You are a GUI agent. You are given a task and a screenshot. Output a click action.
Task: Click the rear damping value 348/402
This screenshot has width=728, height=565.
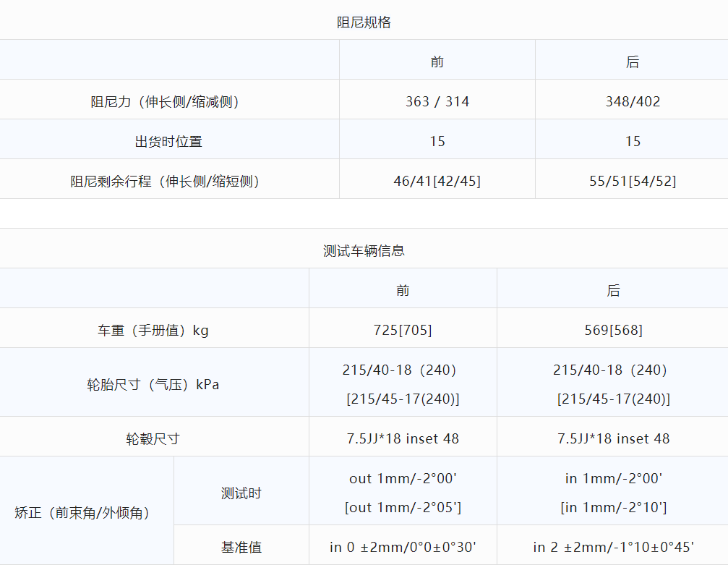pos(633,102)
